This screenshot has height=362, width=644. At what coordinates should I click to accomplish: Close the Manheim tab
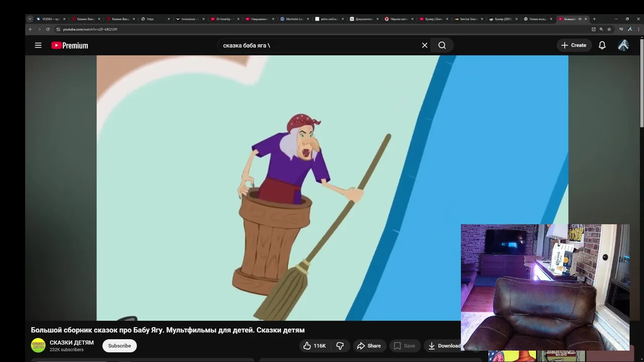[307, 19]
